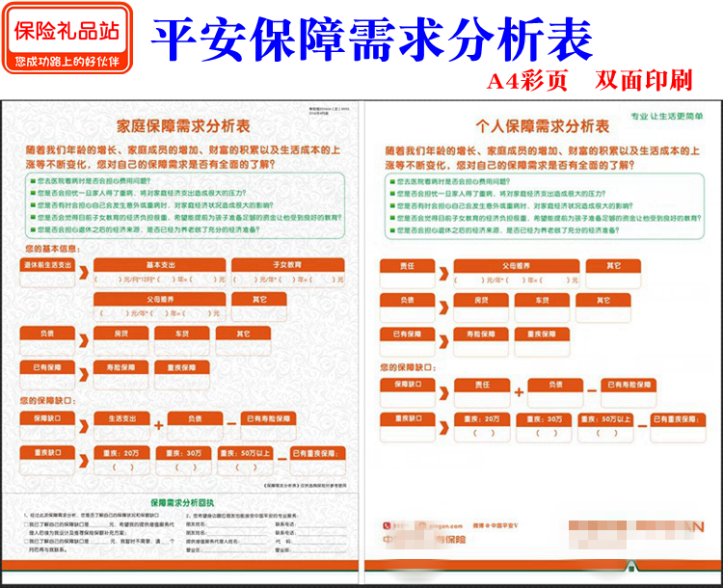Click the 生活支出 box on family page
Viewport: 723px width, 588px height.
[x=121, y=426]
